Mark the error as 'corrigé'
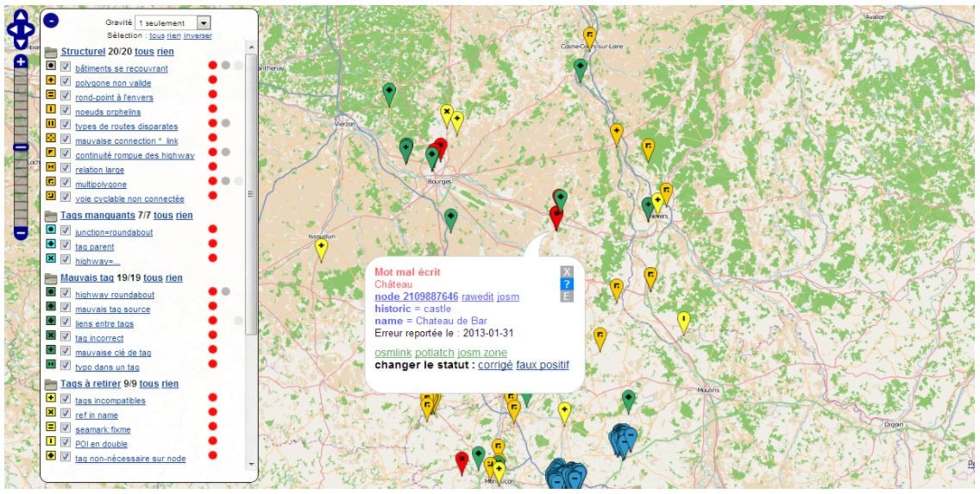 495,365
